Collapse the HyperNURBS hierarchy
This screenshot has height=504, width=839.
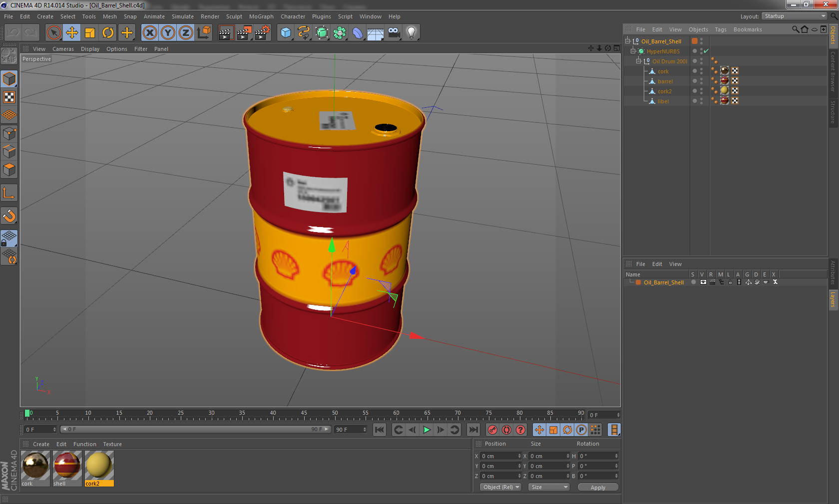pyautogui.click(x=633, y=51)
